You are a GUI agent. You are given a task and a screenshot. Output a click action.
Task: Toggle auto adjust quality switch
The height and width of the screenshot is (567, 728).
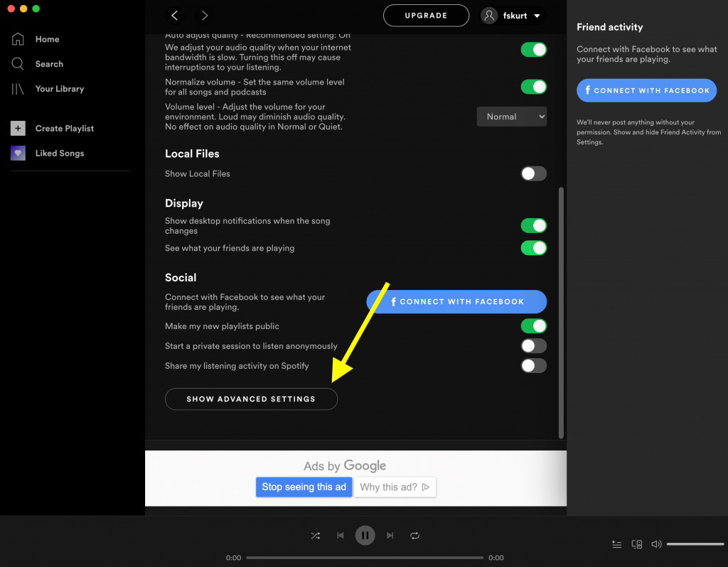(x=533, y=50)
